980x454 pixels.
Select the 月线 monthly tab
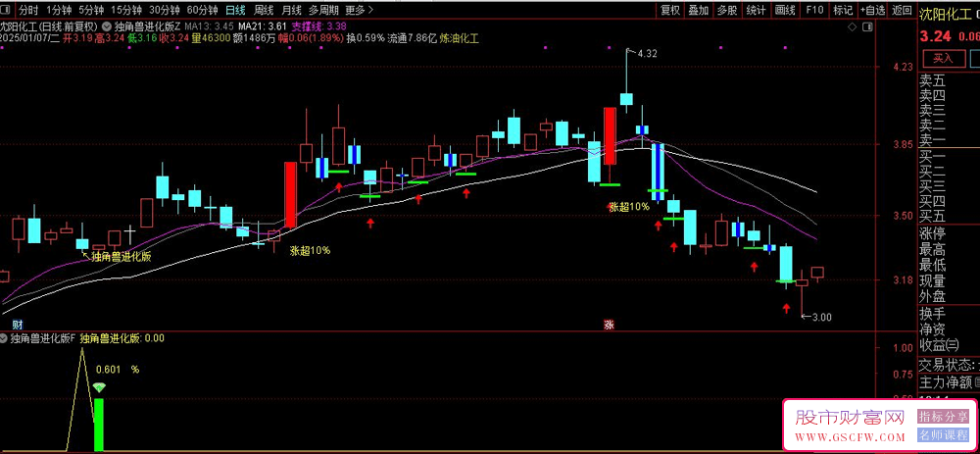pos(292,10)
